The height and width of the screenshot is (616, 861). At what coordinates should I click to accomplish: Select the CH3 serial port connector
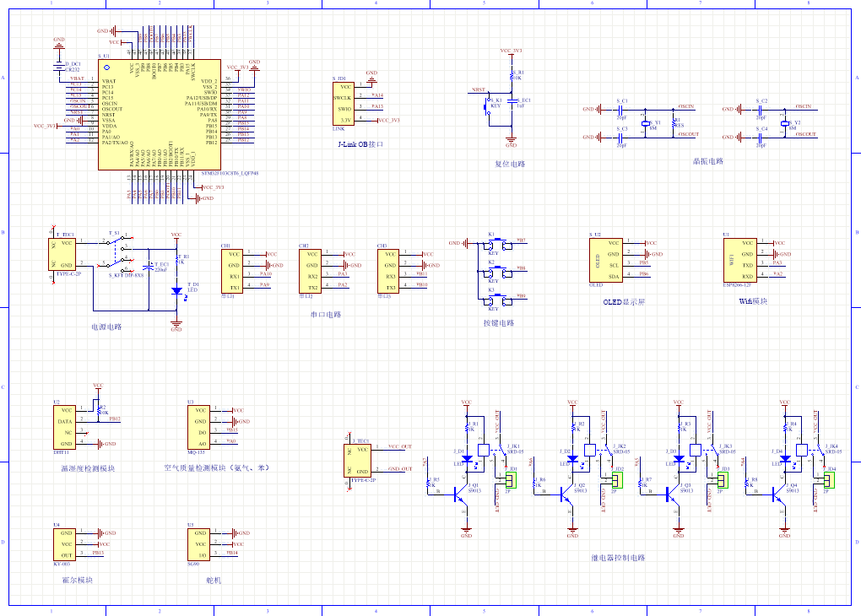tap(387, 271)
